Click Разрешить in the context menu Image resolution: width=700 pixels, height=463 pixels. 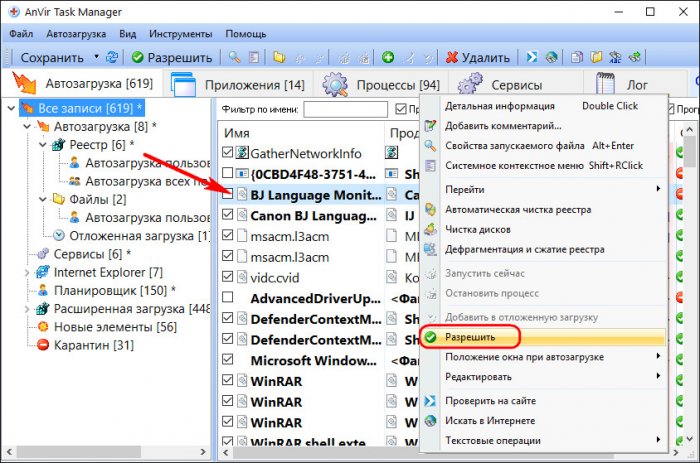pos(470,337)
